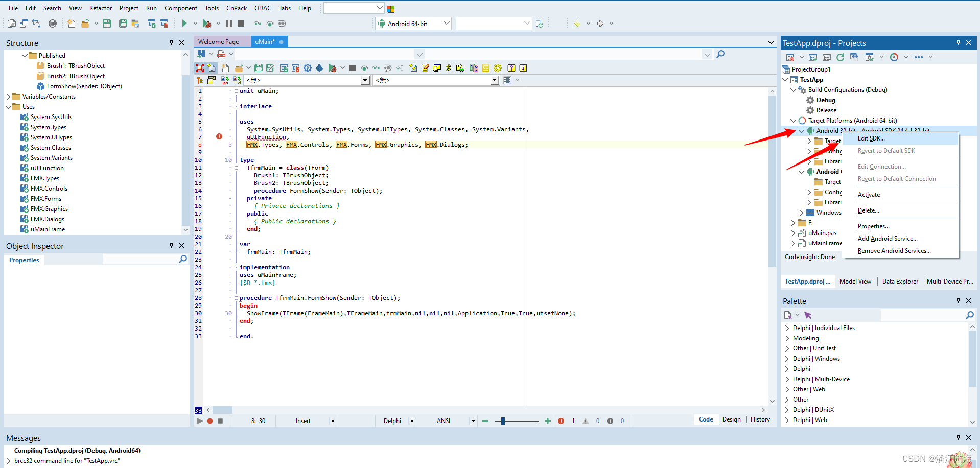Expand Variables/Constants node in Structure
Viewport: 980px width, 468px height.
tap(8, 97)
